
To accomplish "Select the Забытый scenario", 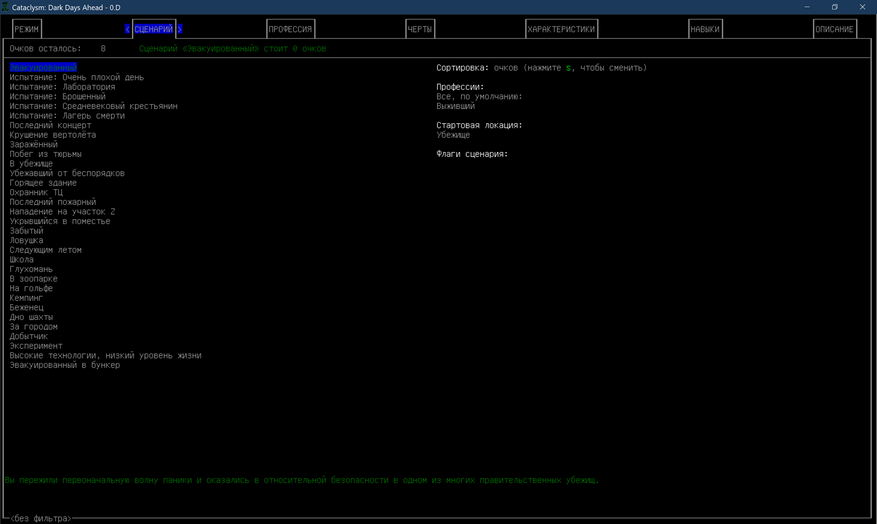I will tap(26, 230).
